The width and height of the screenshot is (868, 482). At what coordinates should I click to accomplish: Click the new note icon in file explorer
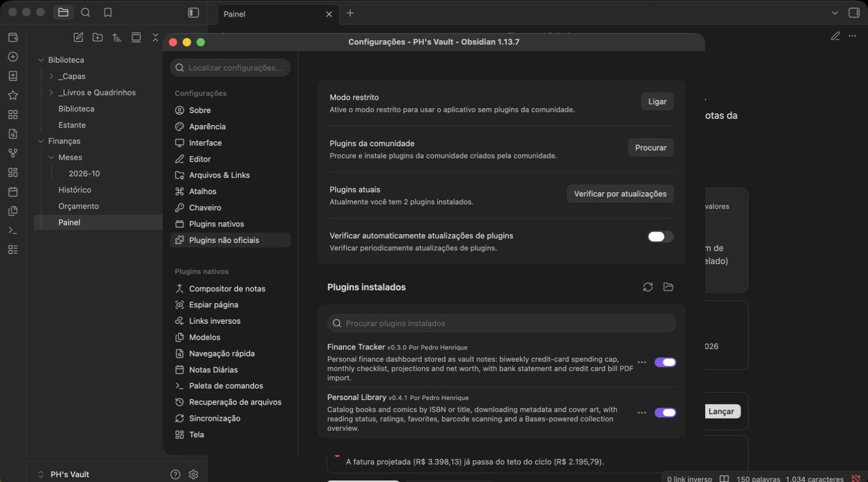[x=78, y=37]
